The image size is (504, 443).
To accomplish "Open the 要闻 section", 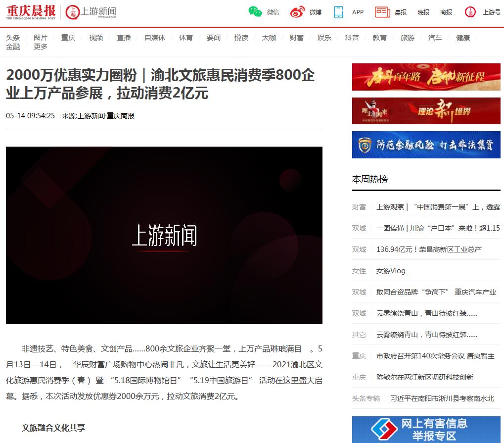I will click(214, 38).
